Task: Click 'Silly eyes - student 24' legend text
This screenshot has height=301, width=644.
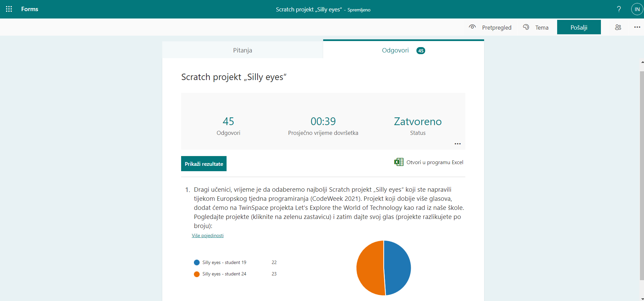Action: coord(224,274)
